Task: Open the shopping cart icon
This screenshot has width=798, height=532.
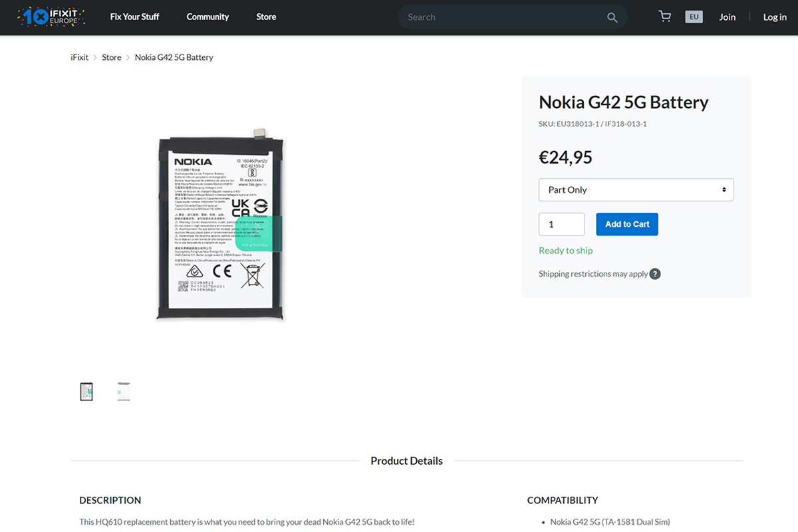Action: pos(664,17)
